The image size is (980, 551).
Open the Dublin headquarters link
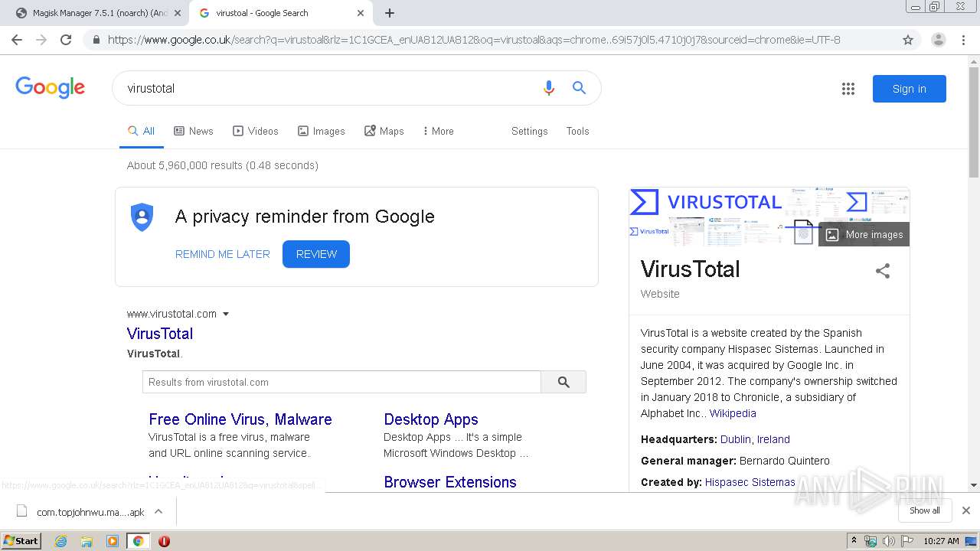click(x=736, y=439)
